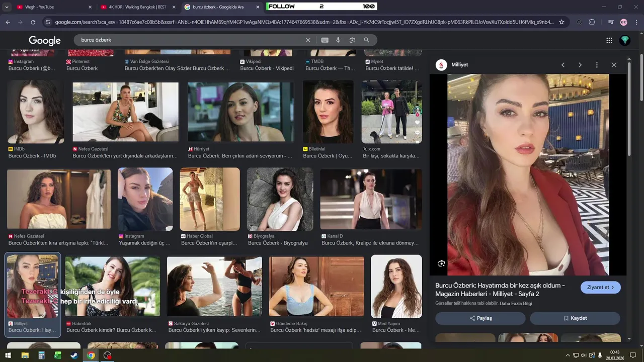Save the image with the Kaydet button
This screenshot has width=644, height=362.
point(575,318)
